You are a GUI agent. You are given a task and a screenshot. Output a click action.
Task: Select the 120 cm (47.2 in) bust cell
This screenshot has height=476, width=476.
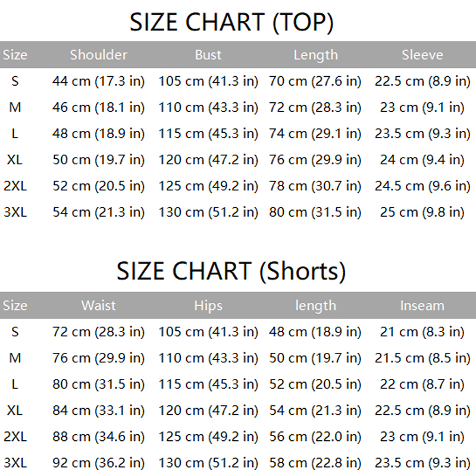208,160
